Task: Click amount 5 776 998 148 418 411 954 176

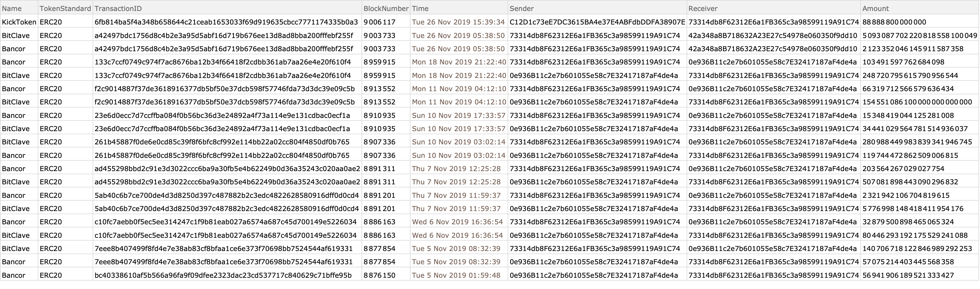Action: [913, 209]
